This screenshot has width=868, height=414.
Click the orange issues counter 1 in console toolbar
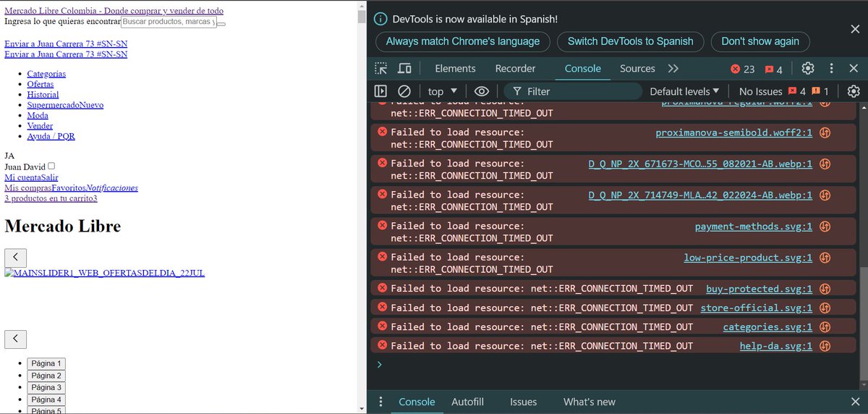(820, 91)
